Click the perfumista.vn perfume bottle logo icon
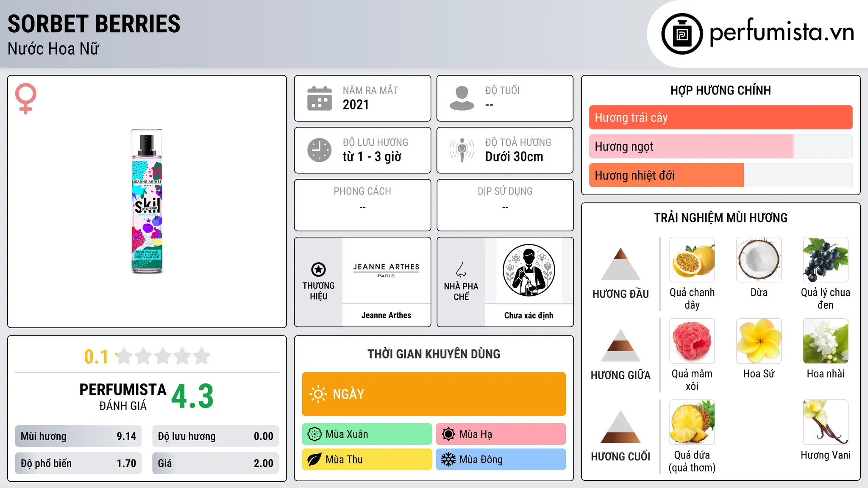The height and width of the screenshot is (488, 868). click(x=682, y=34)
